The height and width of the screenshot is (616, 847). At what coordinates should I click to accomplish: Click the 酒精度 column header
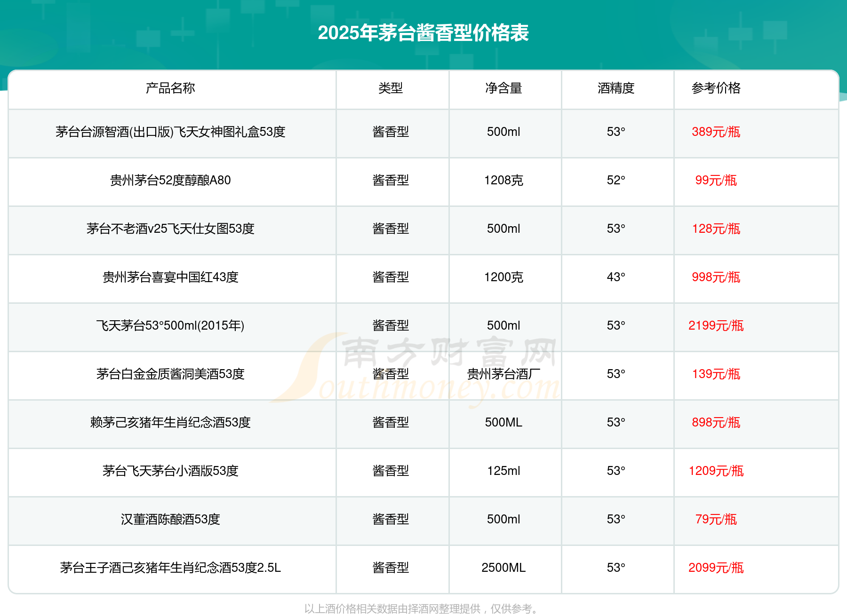click(x=616, y=88)
